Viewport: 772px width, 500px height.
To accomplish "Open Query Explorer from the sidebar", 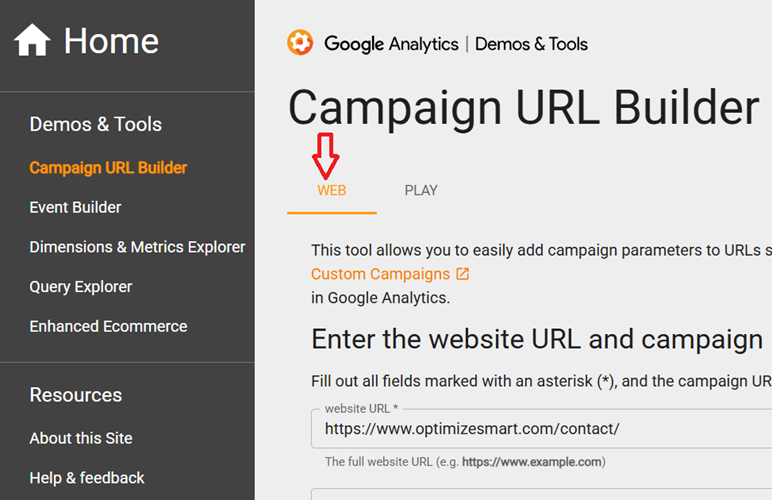I will click(81, 287).
